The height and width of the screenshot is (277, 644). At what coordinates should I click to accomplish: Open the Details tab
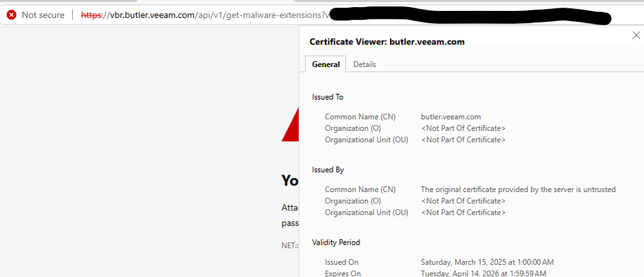point(365,64)
